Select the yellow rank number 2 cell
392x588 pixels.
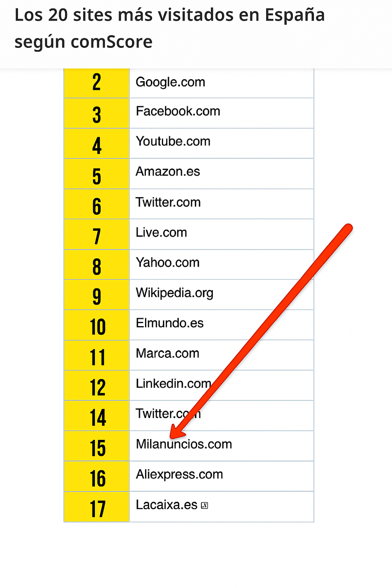click(96, 83)
